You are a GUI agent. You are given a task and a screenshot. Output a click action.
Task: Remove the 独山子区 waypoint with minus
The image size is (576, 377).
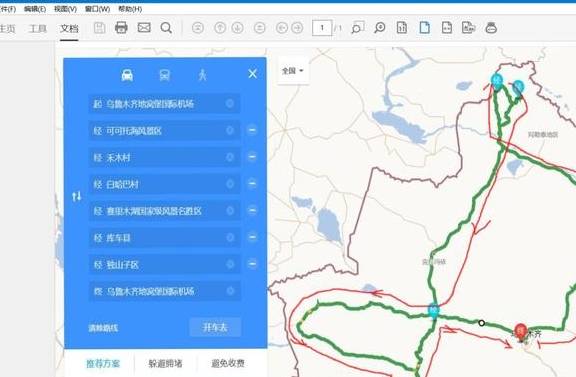252,264
